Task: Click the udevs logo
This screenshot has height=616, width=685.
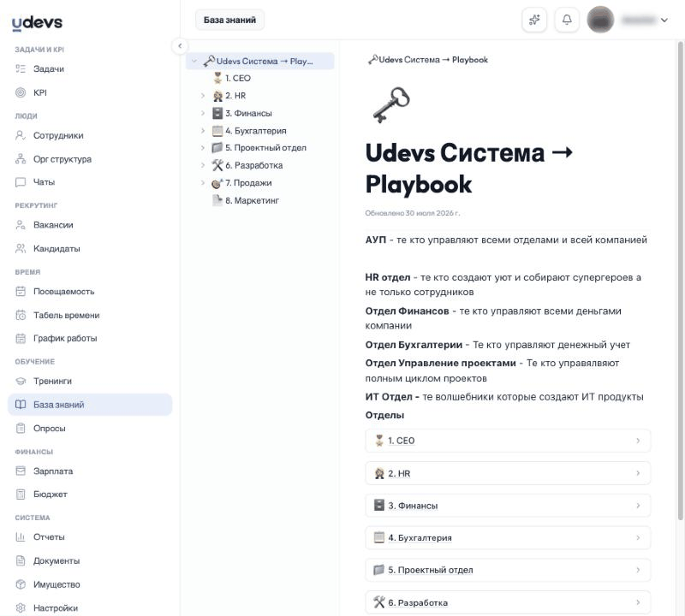Action: point(37,23)
